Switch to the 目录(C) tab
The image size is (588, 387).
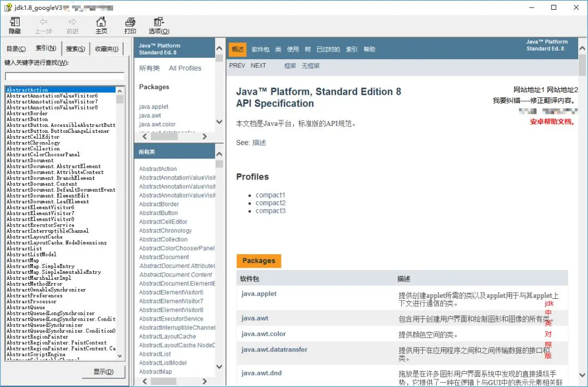(x=16, y=49)
